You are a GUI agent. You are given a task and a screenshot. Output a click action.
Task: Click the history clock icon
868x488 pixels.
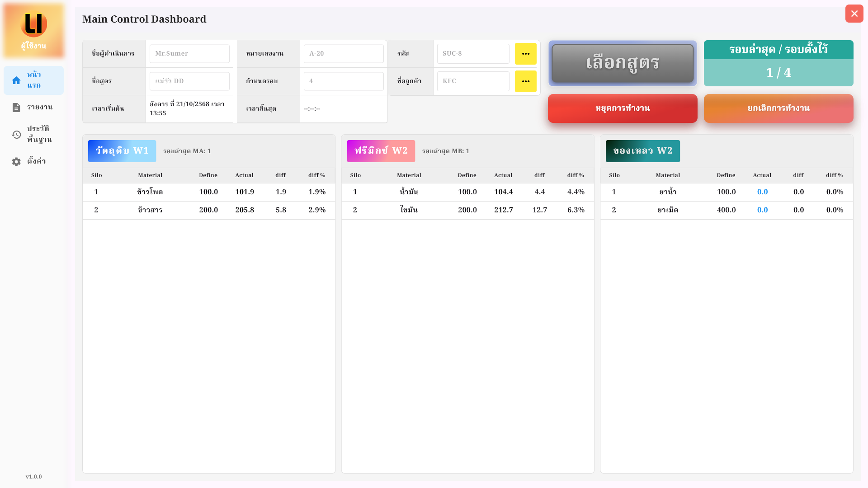click(x=16, y=135)
